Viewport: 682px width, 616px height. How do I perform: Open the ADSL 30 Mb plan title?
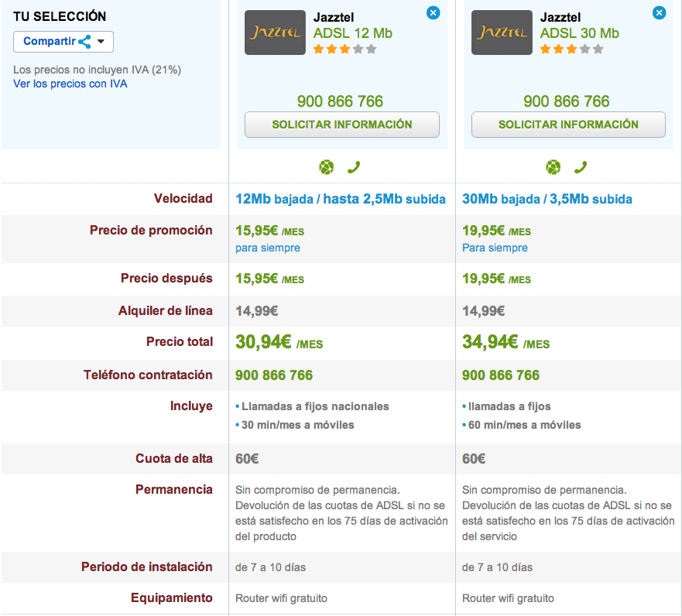[579, 33]
